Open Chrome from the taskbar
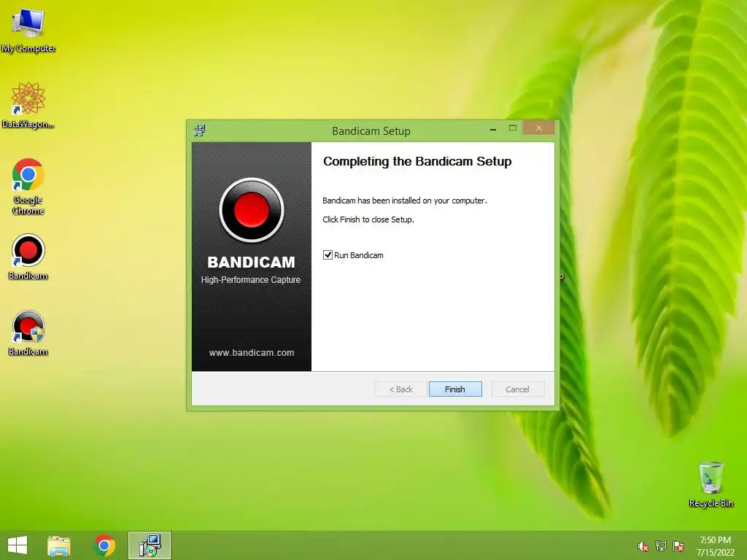747x560 pixels. point(104,545)
